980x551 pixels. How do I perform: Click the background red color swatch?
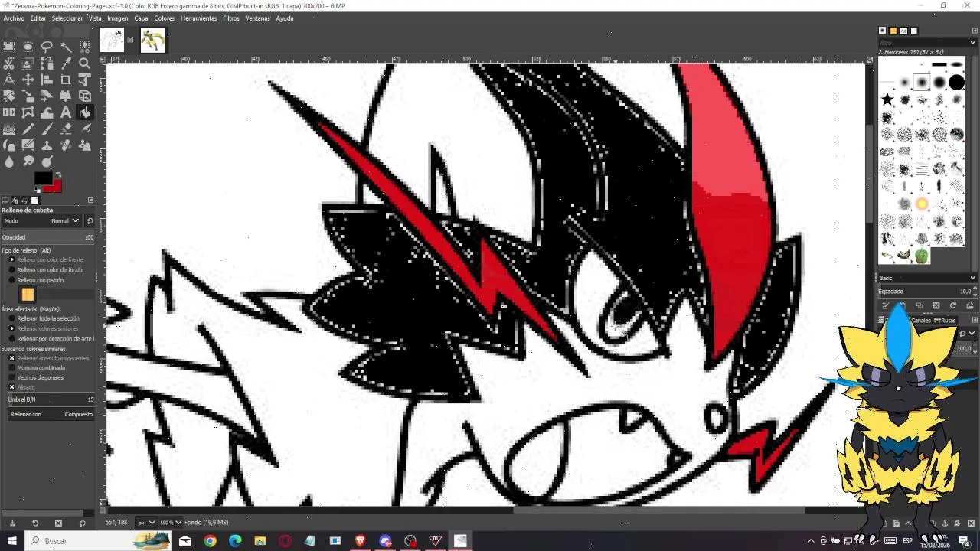[x=57, y=187]
